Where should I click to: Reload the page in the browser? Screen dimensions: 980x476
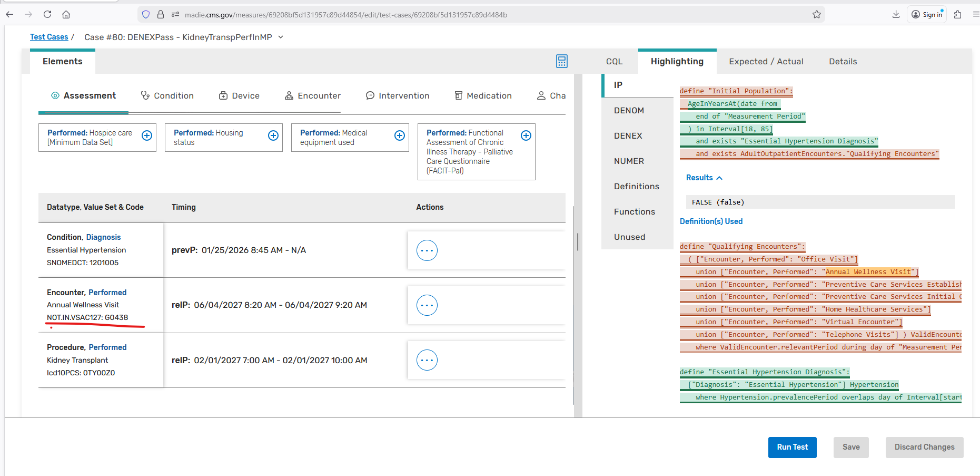[47, 15]
